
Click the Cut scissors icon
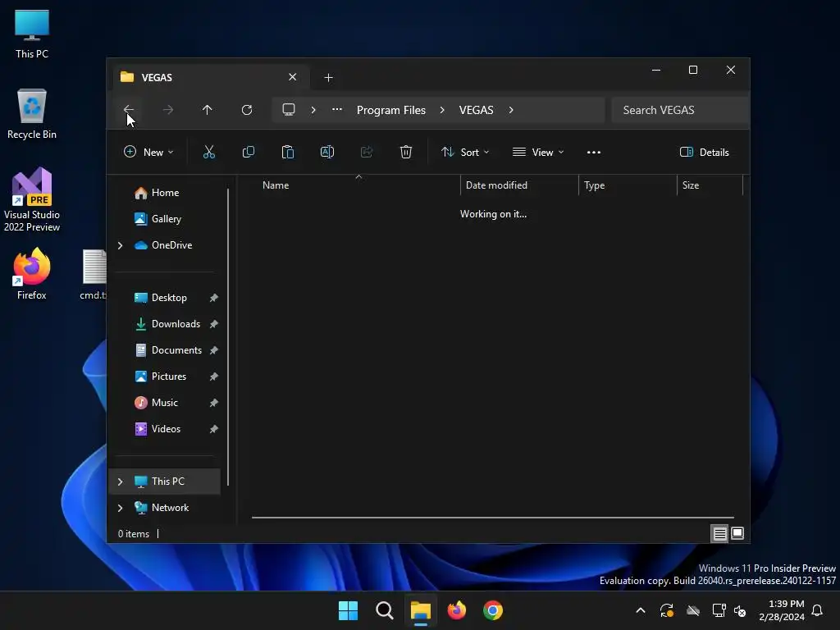pyautogui.click(x=209, y=152)
